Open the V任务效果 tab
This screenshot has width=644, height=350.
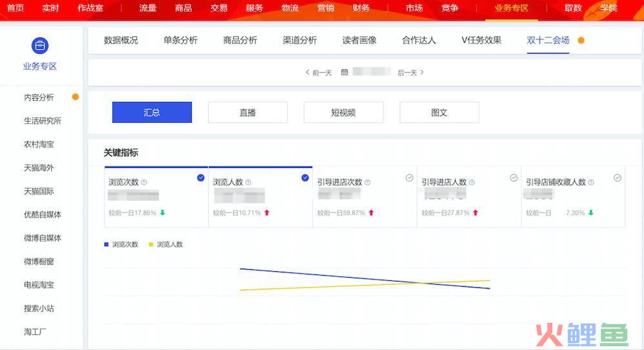pyautogui.click(x=481, y=40)
